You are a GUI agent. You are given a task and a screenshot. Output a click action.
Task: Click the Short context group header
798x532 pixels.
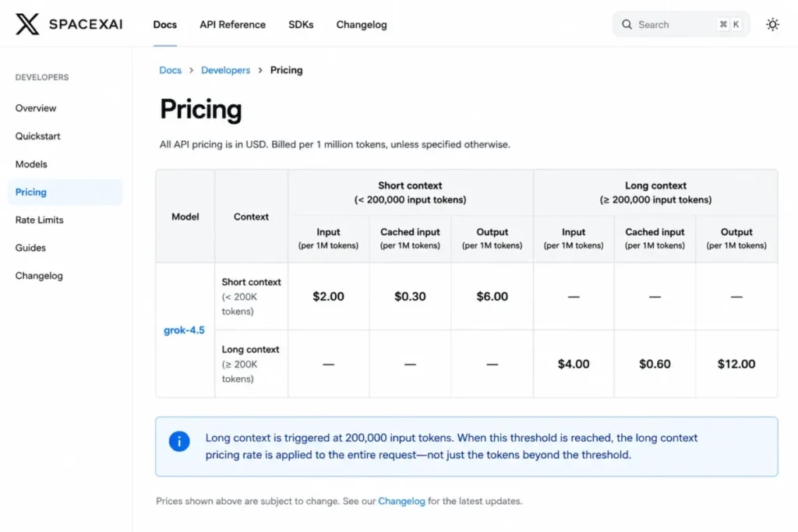(410, 192)
